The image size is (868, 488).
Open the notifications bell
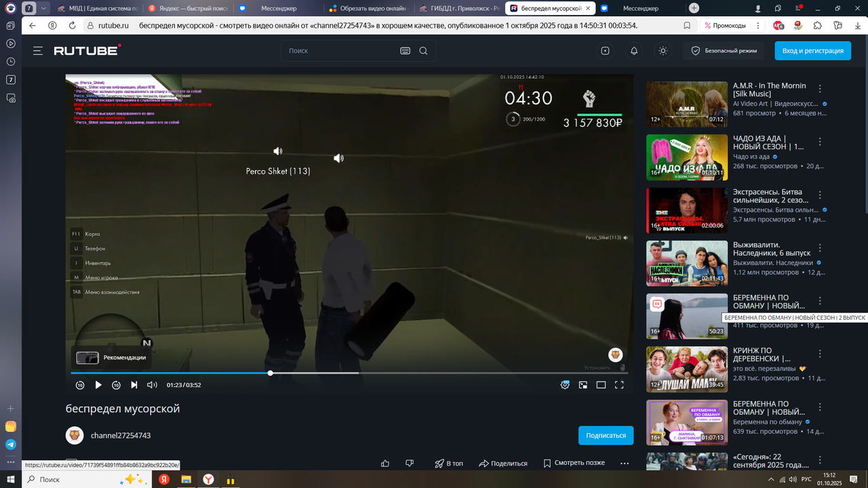(634, 51)
